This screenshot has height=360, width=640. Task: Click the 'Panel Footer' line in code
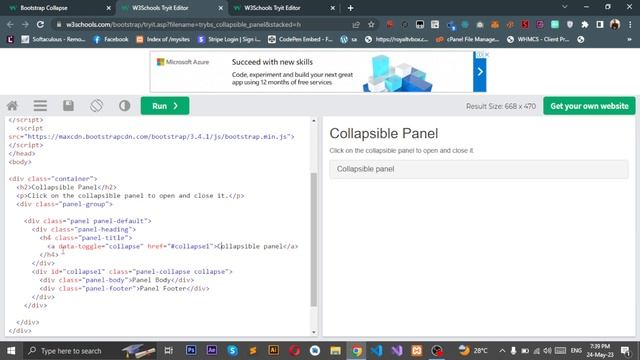(x=124, y=289)
